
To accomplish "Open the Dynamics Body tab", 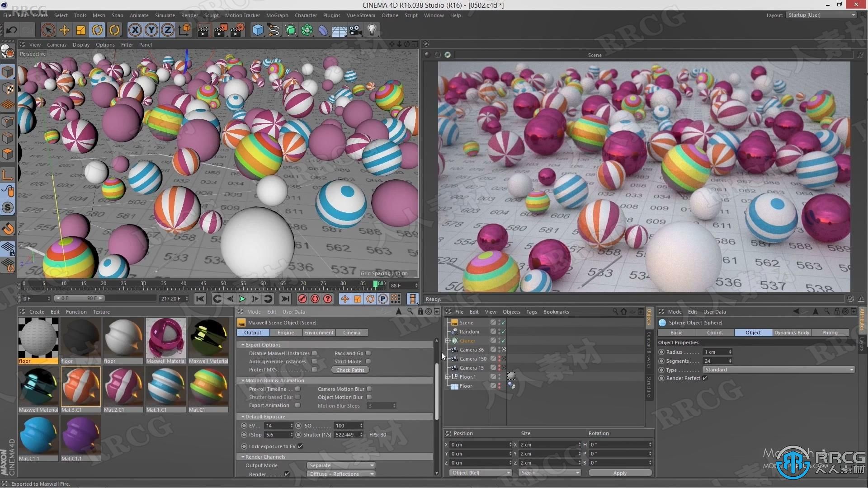I will pyautogui.click(x=792, y=333).
